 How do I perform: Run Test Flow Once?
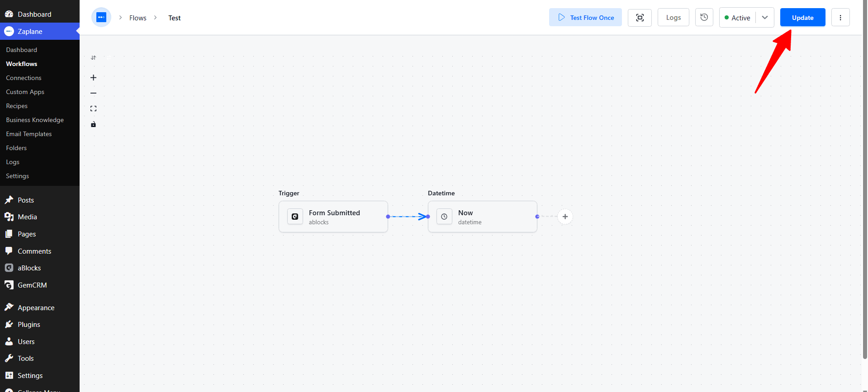click(585, 18)
